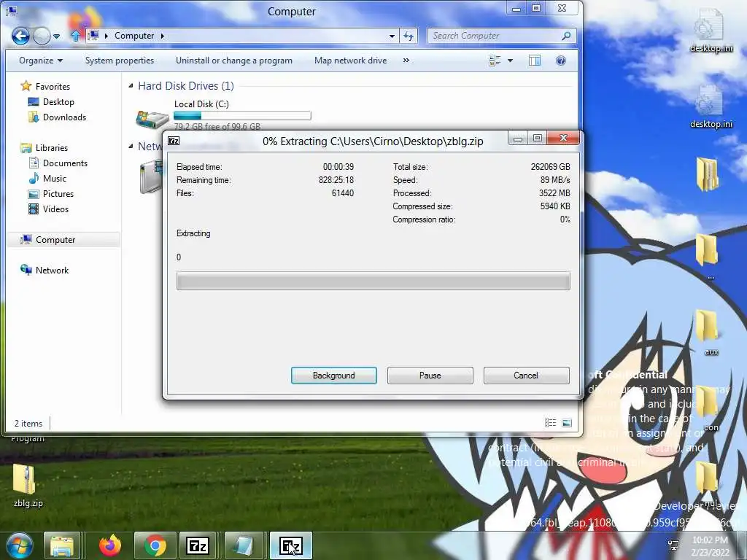Click the Back arrow in Explorer

[20, 36]
